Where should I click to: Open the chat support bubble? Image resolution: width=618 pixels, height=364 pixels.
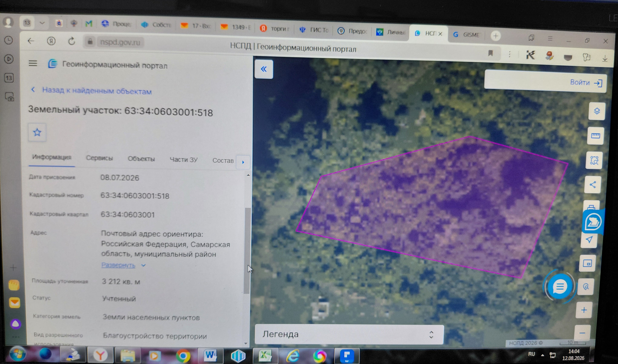click(560, 286)
